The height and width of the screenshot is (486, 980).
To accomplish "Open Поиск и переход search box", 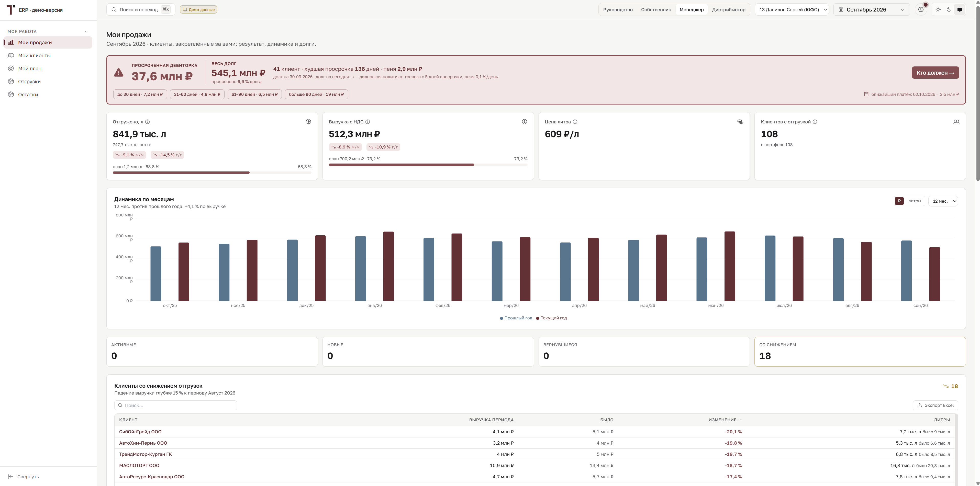I will [141, 9].
